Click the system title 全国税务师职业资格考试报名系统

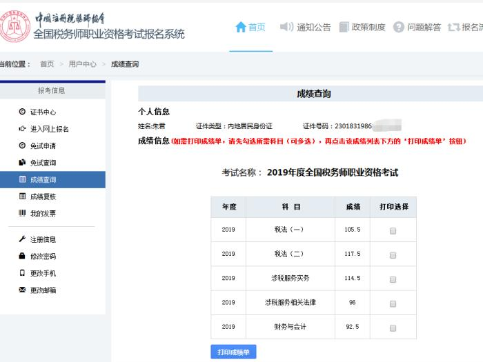click(x=109, y=34)
